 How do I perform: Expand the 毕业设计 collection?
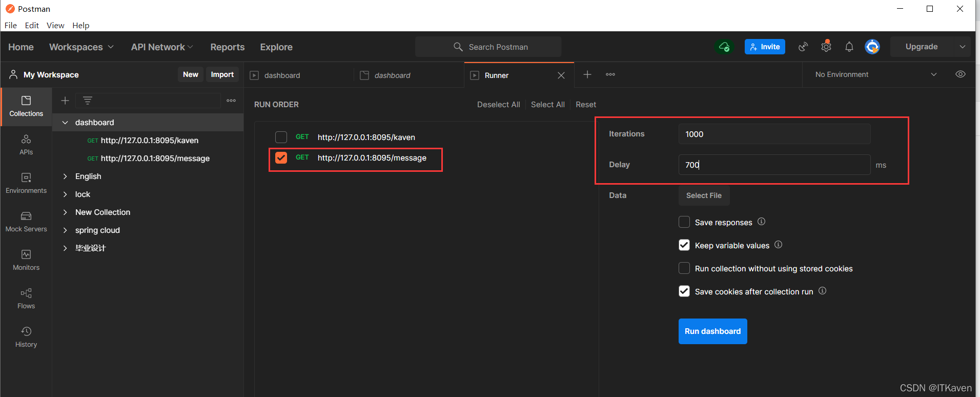click(x=65, y=248)
